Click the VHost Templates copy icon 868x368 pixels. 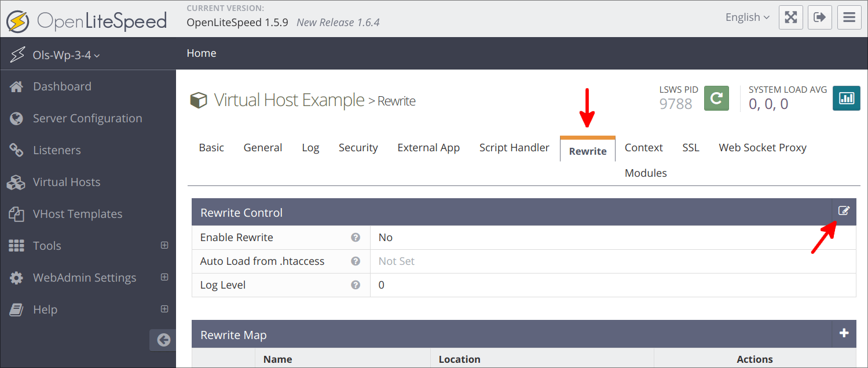click(16, 214)
